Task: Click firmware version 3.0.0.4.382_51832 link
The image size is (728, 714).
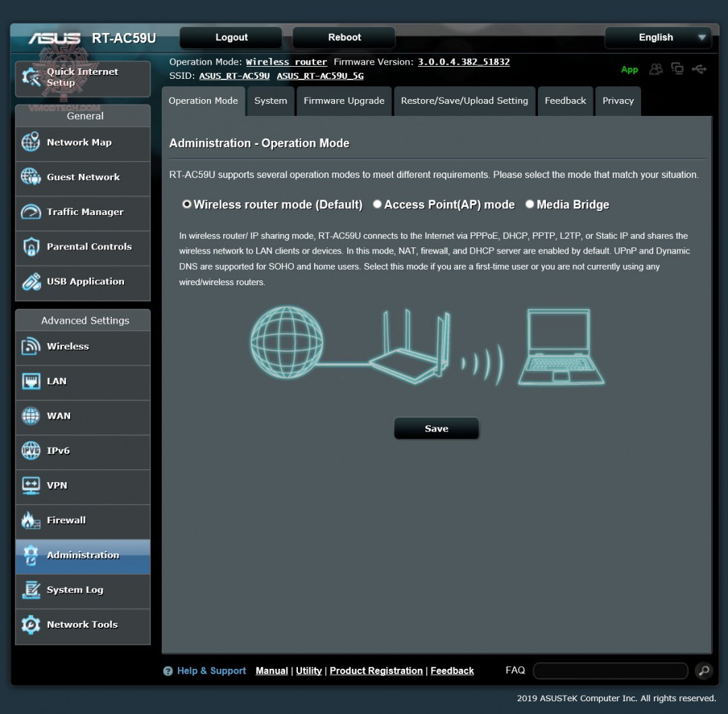Action: (464, 62)
